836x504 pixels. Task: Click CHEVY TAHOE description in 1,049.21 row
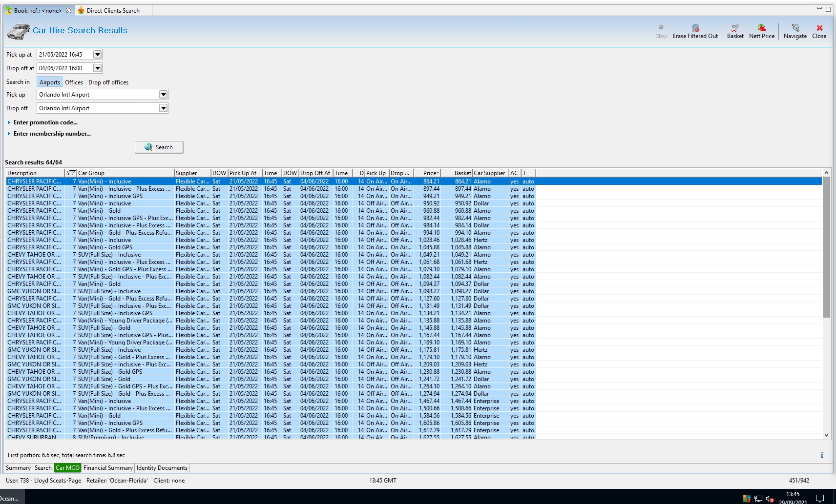pyautogui.click(x=34, y=255)
